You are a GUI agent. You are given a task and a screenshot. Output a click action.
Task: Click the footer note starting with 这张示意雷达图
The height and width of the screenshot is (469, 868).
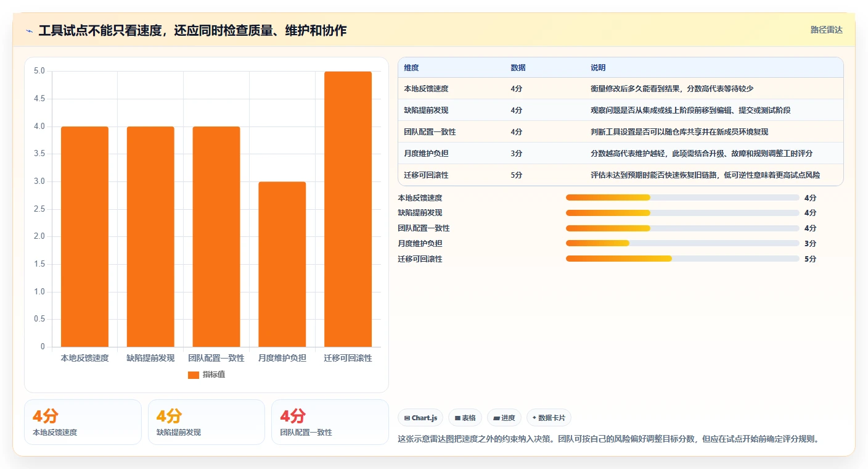point(608,439)
